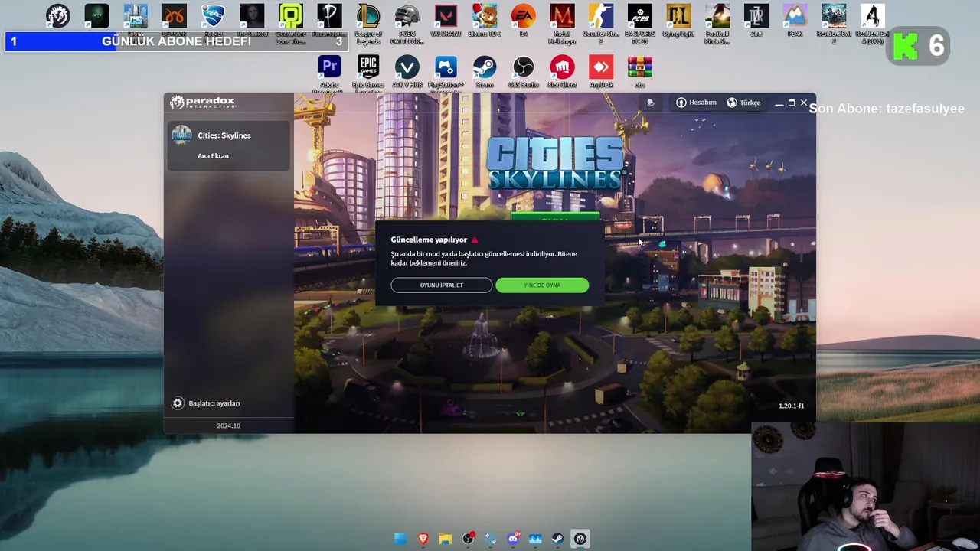The width and height of the screenshot is (980, 551).
Task: Click the 2024.10 launcher version text
Action: coord(228,425)
